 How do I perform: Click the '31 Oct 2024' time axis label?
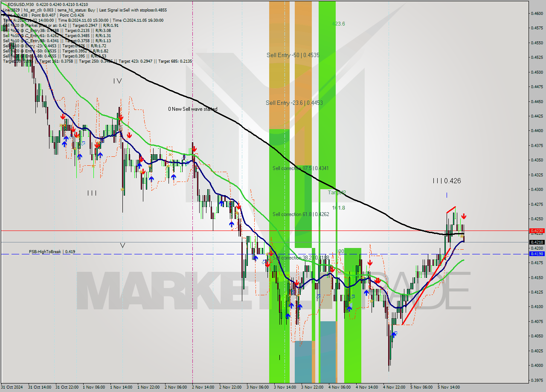point(12,387)
